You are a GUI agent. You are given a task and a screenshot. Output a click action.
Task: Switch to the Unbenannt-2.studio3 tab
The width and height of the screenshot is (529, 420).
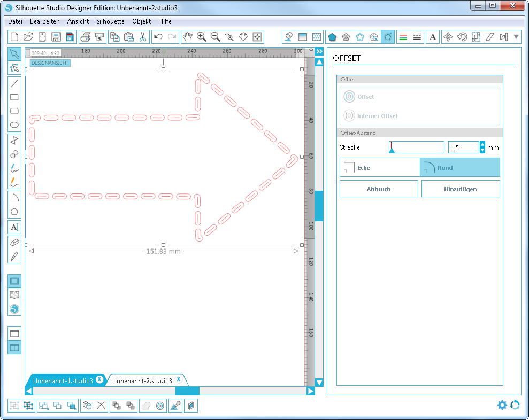coord(143,380)
